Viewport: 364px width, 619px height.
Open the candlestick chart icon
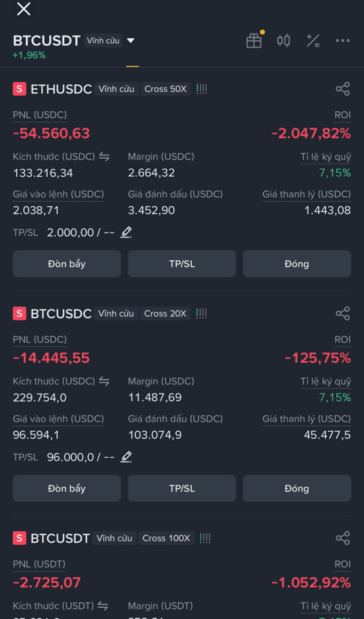pyautogui.click(x=284, y=41)
